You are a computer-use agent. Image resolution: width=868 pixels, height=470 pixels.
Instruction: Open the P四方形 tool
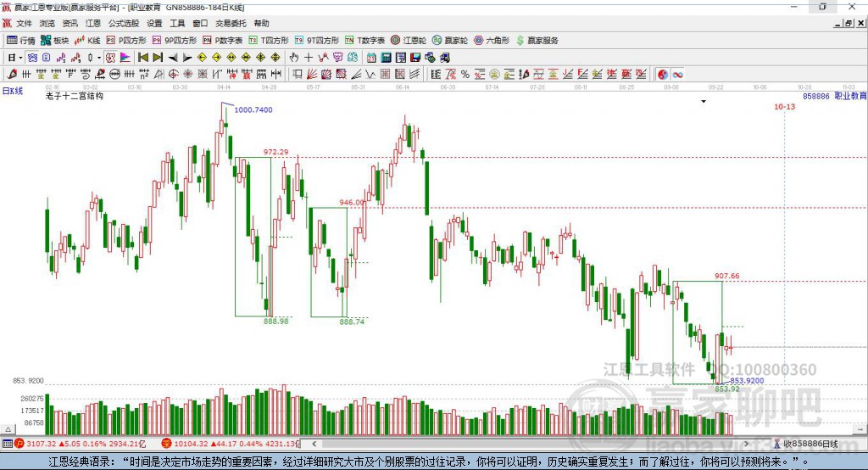126,41
